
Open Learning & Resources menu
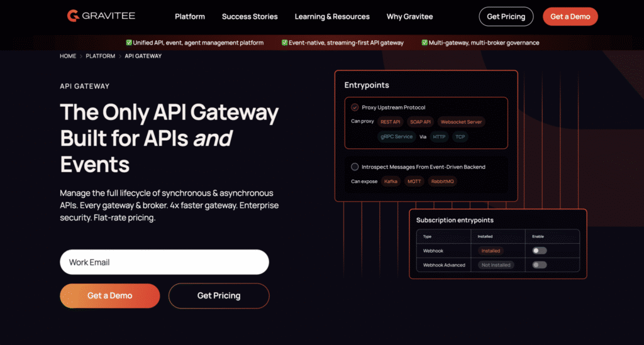[332, 16]
